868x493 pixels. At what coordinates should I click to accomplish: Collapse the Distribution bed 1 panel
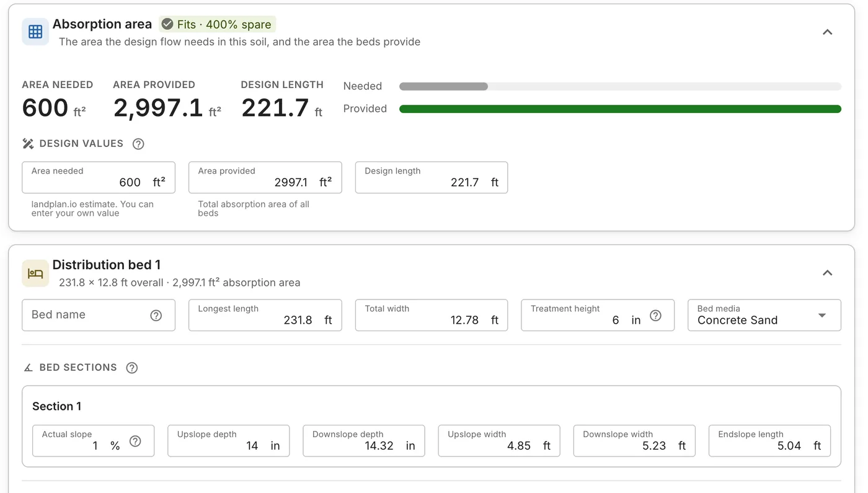[x=827, y=273]
